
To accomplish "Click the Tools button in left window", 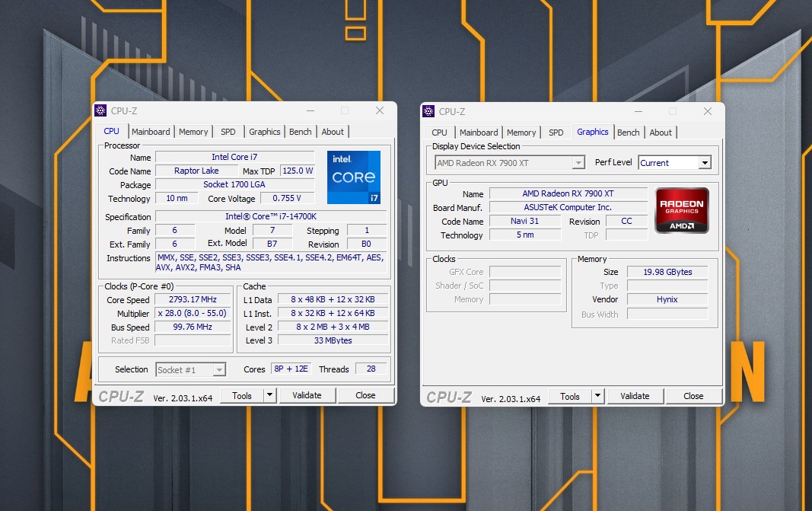I will pos(242,395).
